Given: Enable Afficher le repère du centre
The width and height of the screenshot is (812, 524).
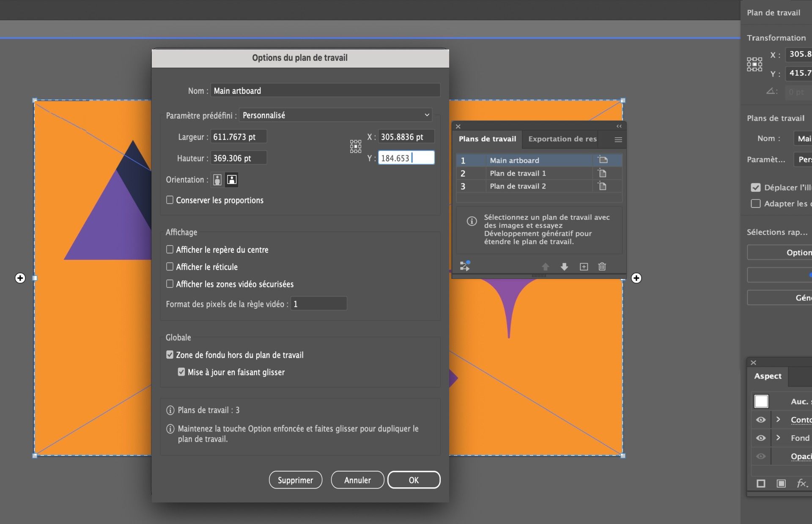Looking at the screenshot, I should point(170,249).
